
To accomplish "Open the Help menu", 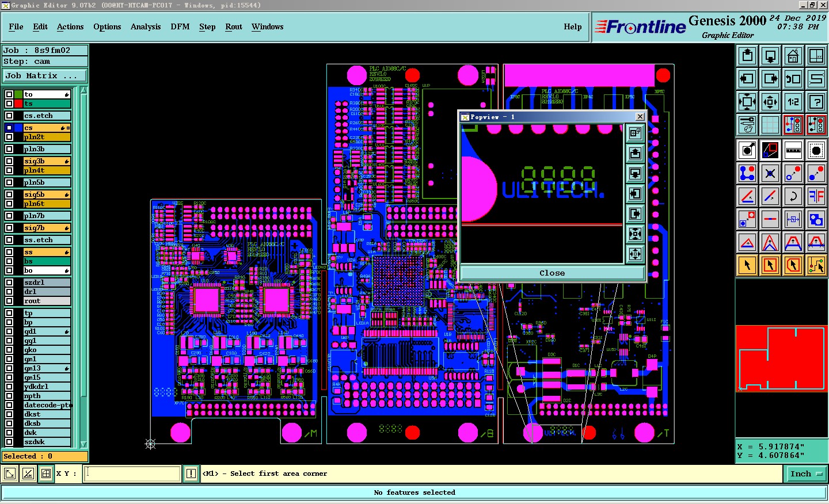I will click(x=573, y=26).
